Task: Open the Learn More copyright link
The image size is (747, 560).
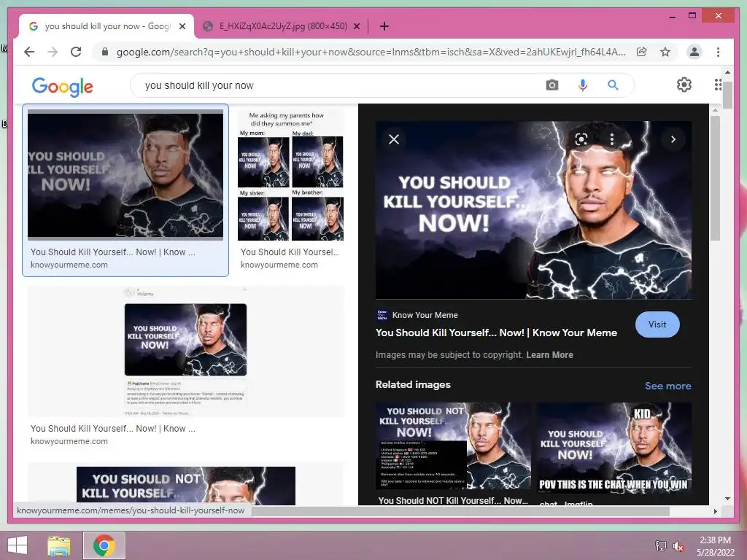Action: pos(549,355)
